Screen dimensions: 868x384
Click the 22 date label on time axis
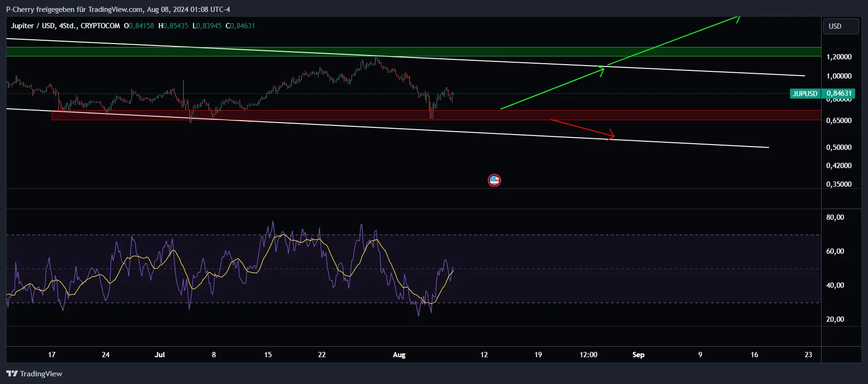pos(322,355)
